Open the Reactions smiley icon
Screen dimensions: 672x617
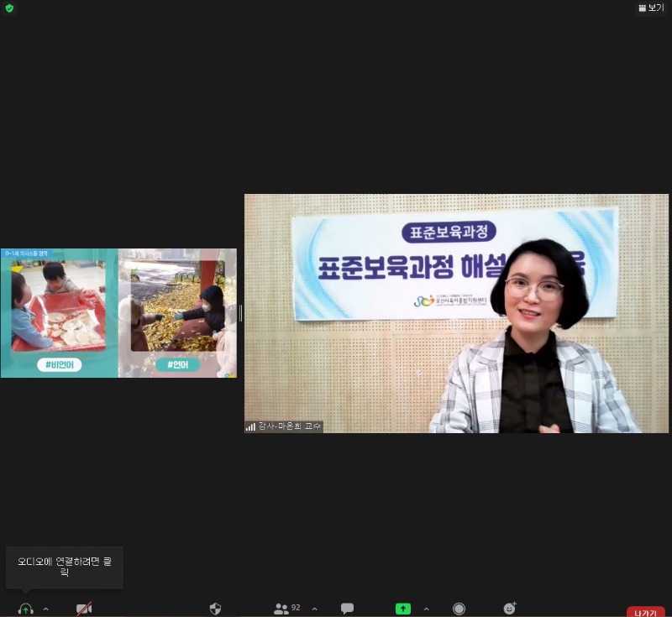509,609
